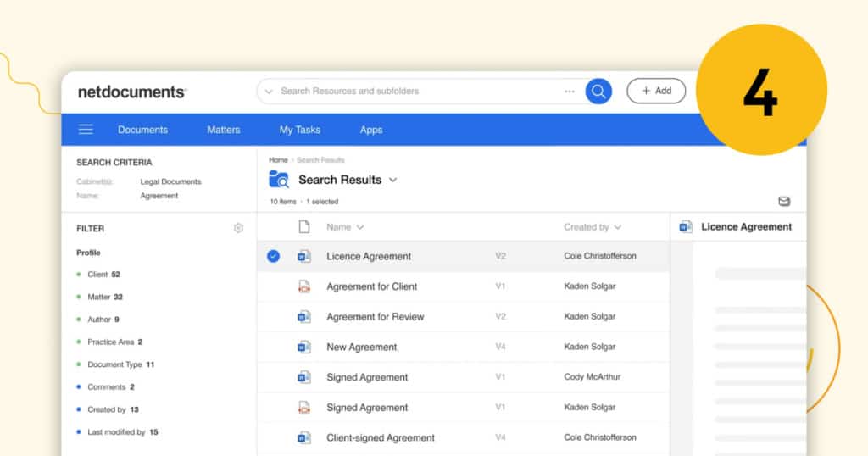Click the blue search magnifier button
868x456 pixels.
click(x=598, y=91)
